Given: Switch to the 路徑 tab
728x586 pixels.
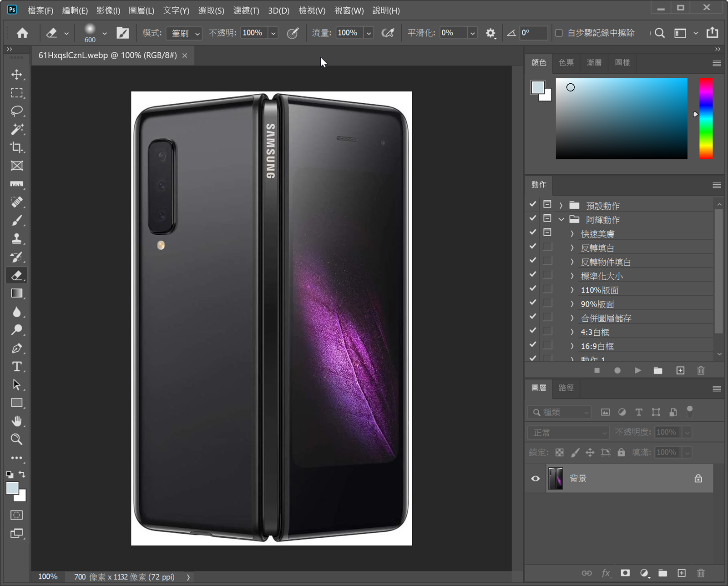Looking at the screenshot, I should click(x=566, y=388).
